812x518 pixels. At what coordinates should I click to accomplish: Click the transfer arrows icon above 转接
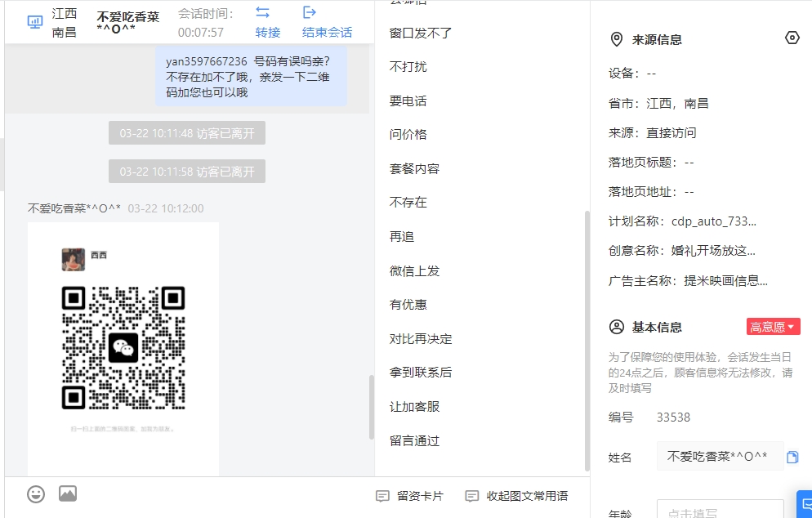coord(262,12)
